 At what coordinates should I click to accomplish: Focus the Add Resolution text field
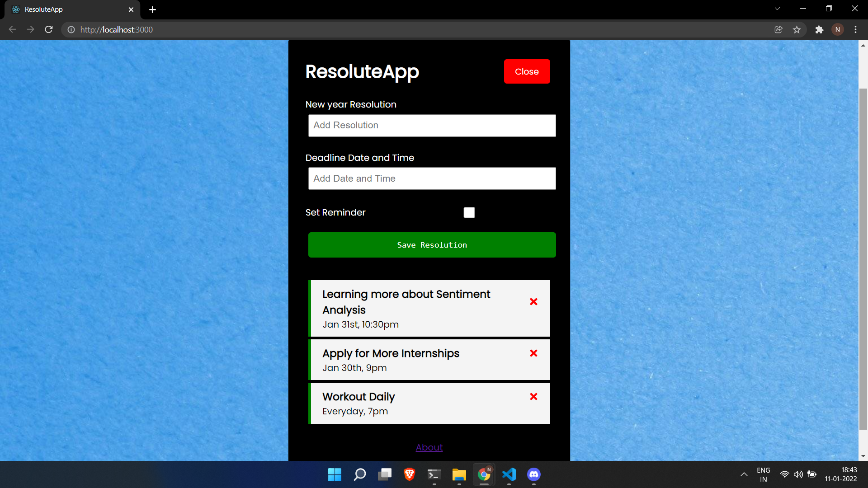point(432,126)
